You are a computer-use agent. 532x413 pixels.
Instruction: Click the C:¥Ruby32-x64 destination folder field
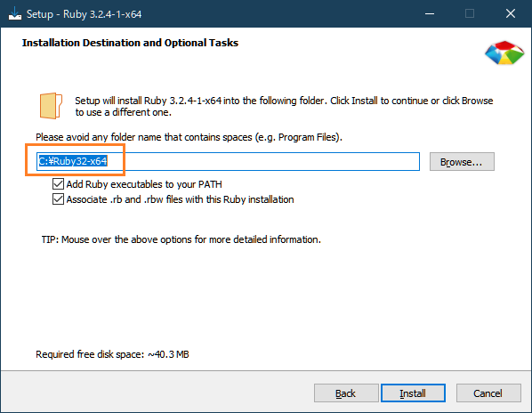coord(228,161)
